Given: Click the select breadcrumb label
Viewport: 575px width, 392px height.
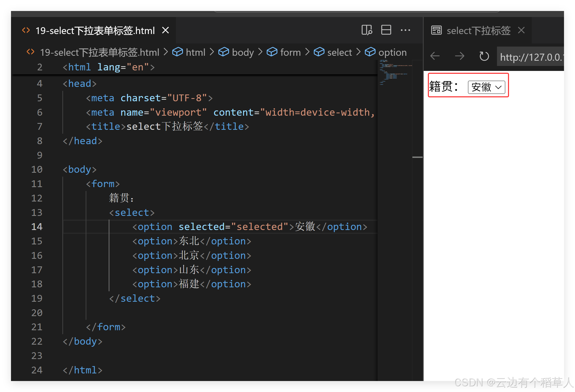Looking at the screenshot, I should click(x=340, y=52).
